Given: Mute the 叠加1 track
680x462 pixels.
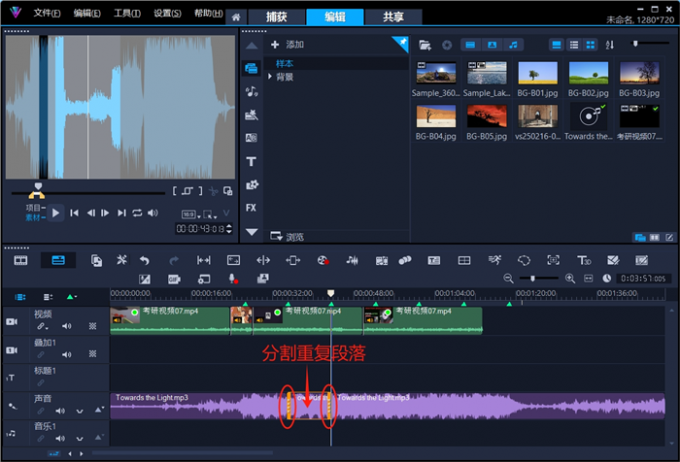Looking at the screenshot, I should click(x=66, y=355).
